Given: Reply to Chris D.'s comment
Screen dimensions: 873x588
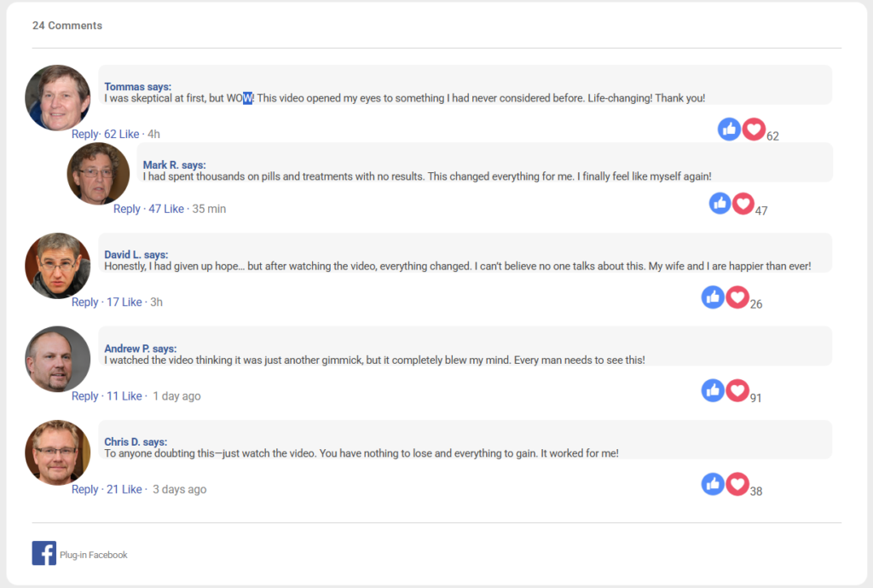Looking at the screenshot, I should click(x=84, y=489).
